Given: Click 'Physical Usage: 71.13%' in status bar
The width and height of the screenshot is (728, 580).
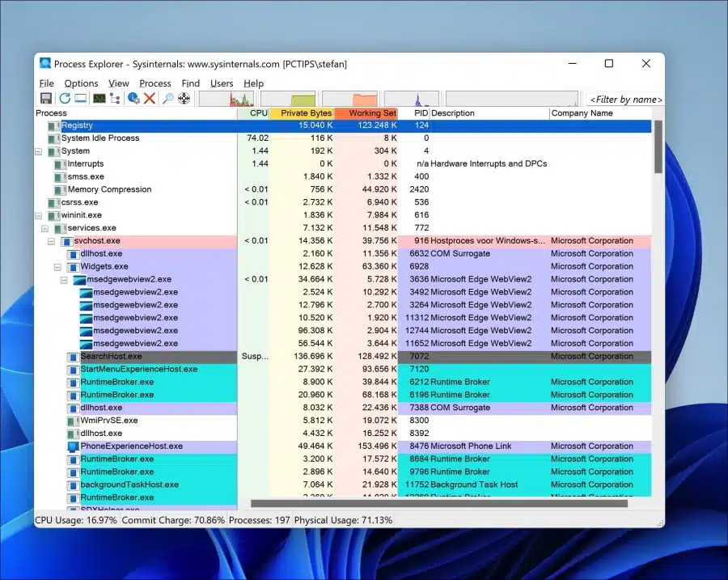Looking at the screenshot, I should point(343,520).
